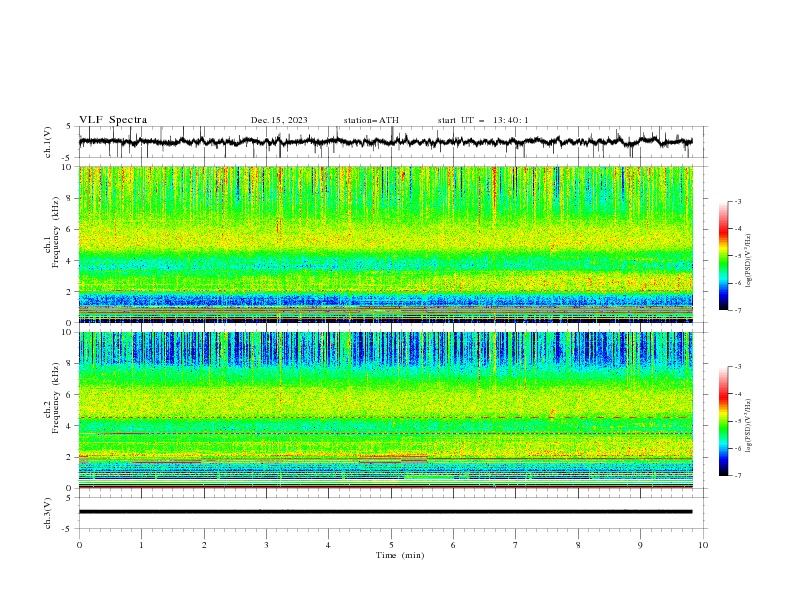The image size is (792, 612).
Task: Click time axis tick label '6'
Action: (453, 545)
